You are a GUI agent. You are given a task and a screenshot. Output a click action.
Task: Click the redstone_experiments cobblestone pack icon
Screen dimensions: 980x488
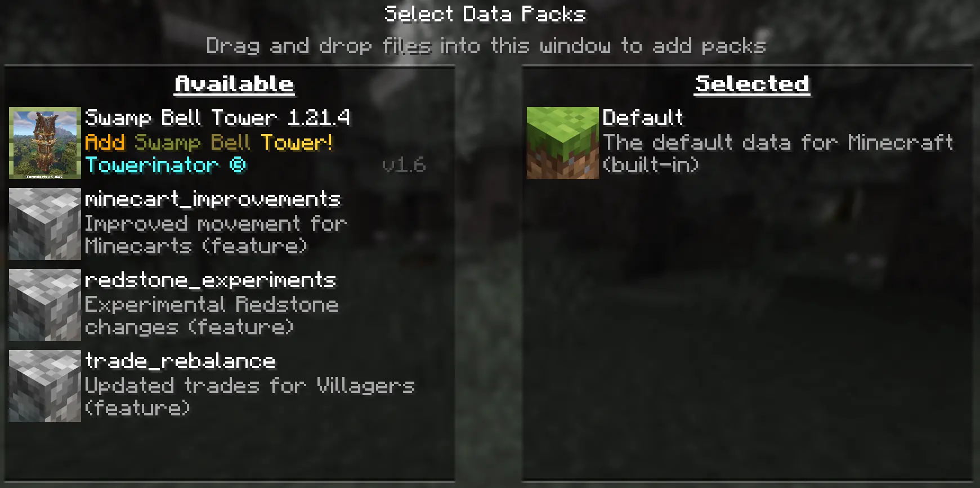45,305
